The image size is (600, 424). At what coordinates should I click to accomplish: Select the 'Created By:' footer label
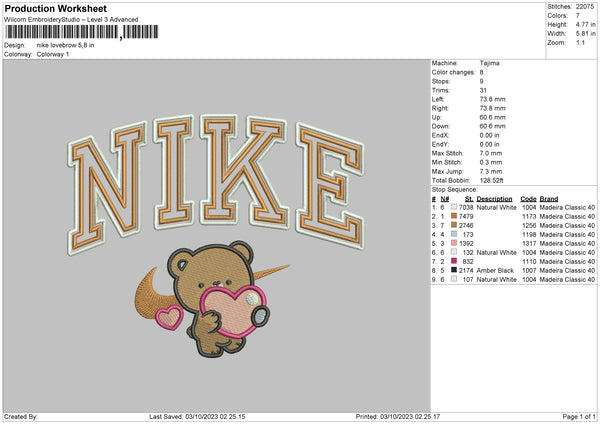[x=21, y=416]
